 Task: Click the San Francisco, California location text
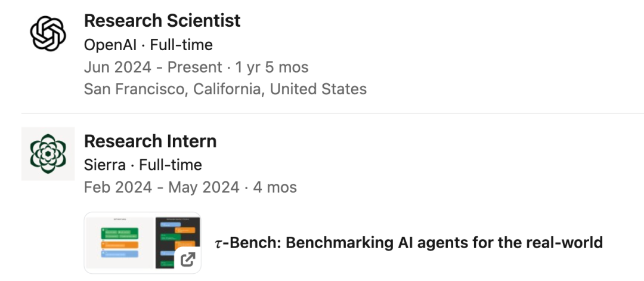[x=225, y=89]
